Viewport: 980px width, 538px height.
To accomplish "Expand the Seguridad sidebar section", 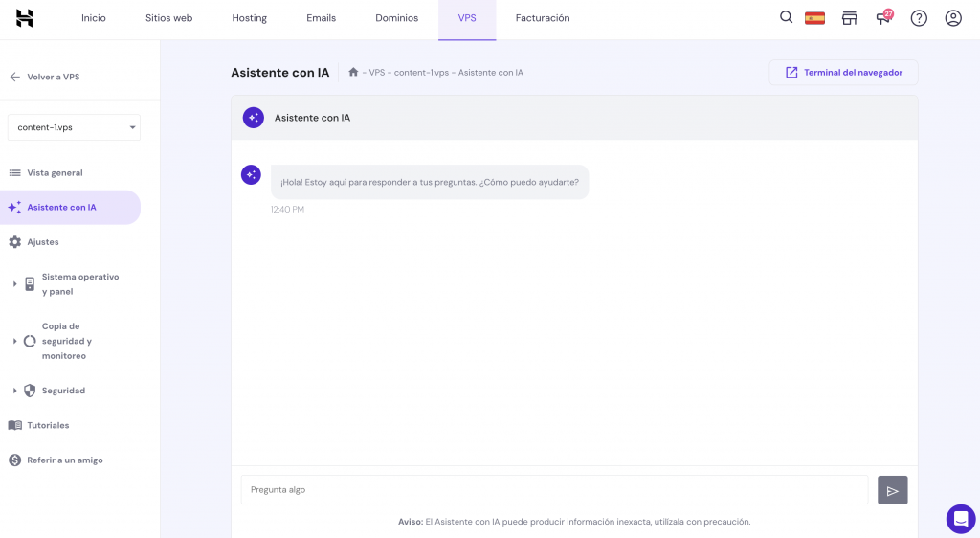I will tap(62, 391).
